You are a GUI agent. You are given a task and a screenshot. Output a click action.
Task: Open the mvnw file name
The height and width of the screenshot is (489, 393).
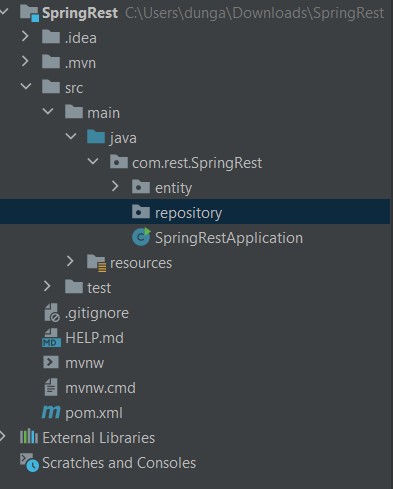tap(85, 363)
